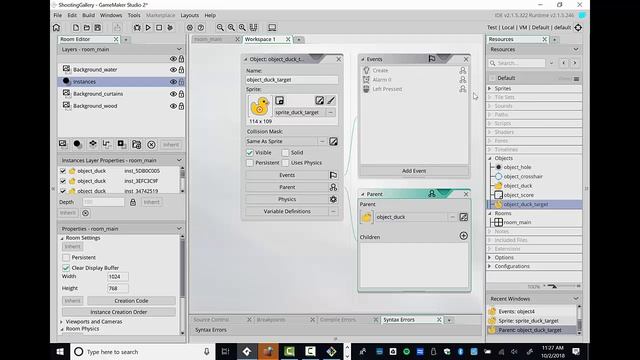Enable Uses Physics checkbox
This screenshot has width=640, height=360.
pos(285,163)
